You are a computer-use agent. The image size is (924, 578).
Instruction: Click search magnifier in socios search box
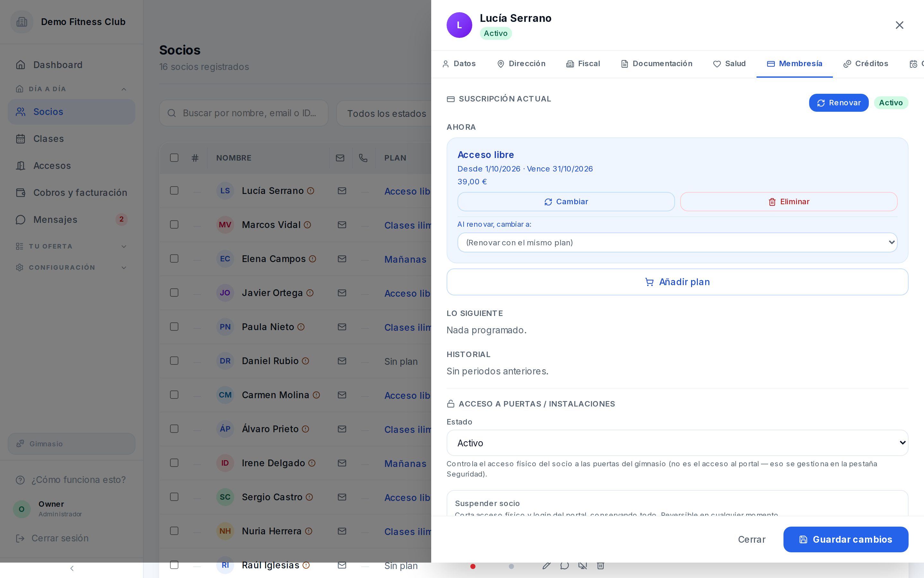click(172, 113)
